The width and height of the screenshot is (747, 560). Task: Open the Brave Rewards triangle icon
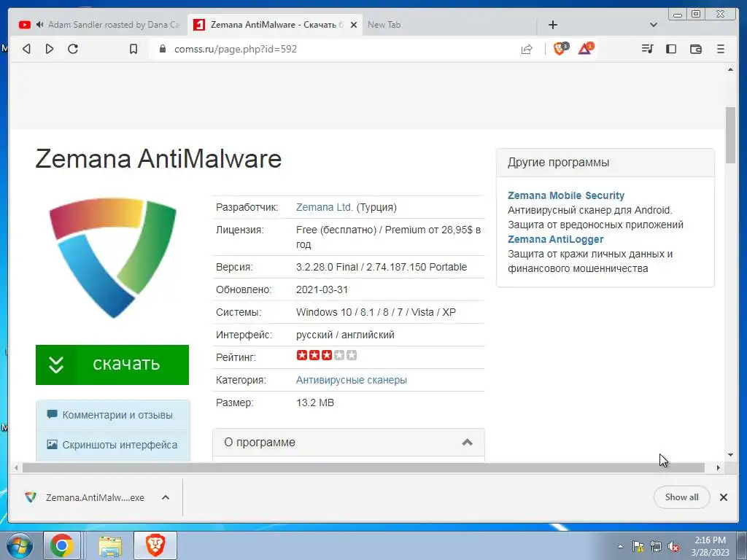tap(585, 49)
